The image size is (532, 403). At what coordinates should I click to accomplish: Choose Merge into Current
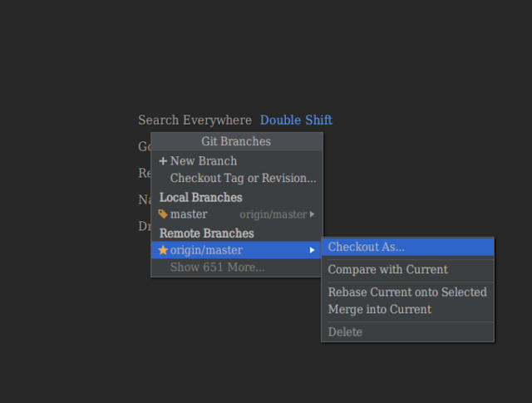coord(380,309)
